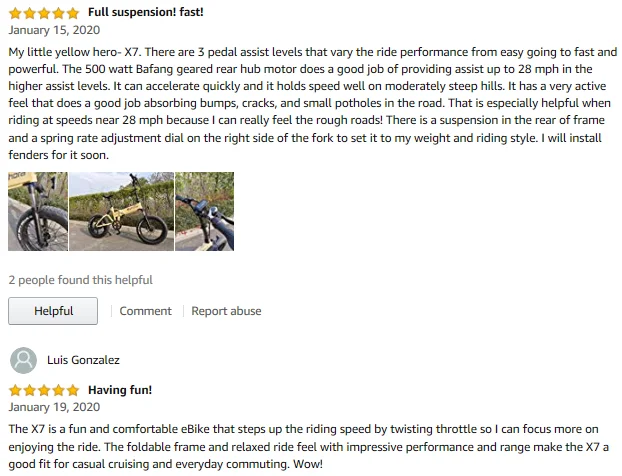The width and height of the screenshot is (622, 476).
Task: Click the January 19, 2020 review date
Action: [54, 407]
